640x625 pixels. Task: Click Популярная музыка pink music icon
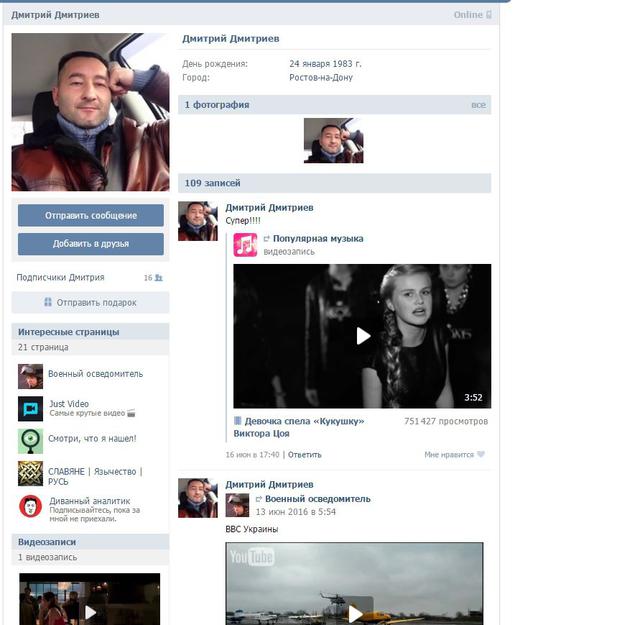coord(245,245)
